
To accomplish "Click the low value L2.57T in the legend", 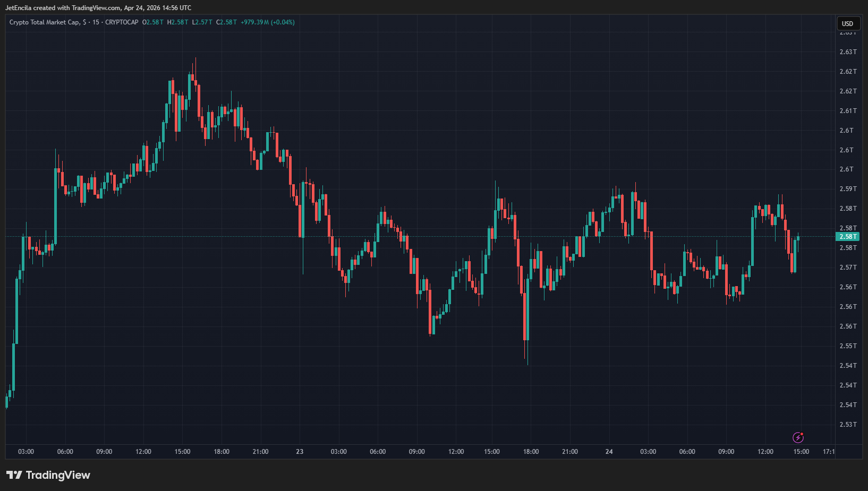I will click(x=202, y=22).
